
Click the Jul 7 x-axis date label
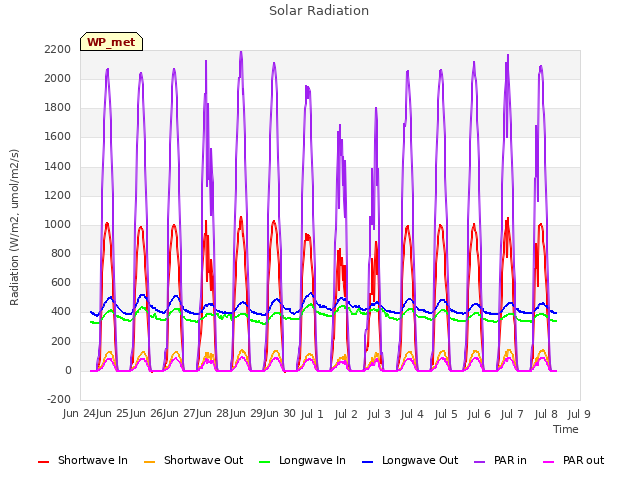[x=512, y=414]
